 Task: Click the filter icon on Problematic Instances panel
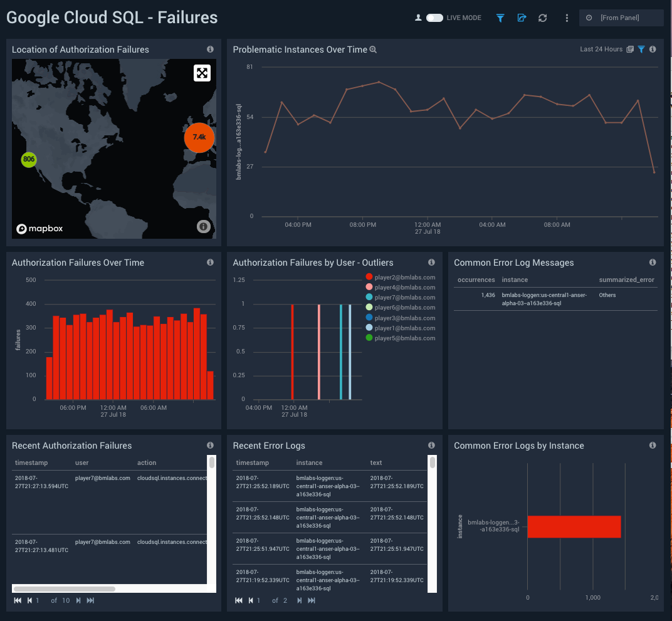(x=640, y=49)
